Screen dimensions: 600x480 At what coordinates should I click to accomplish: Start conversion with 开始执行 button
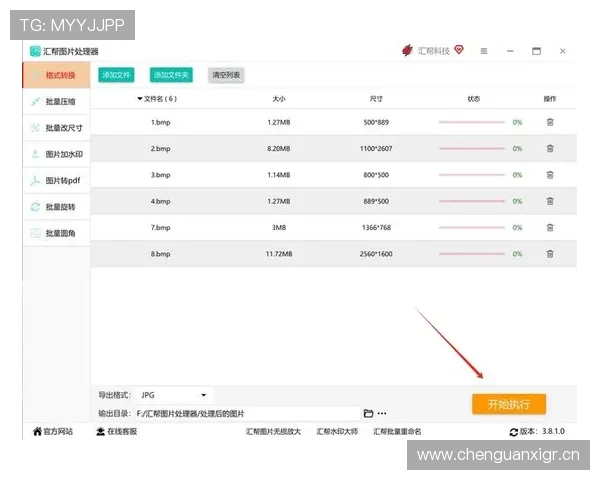[x=509, y=404]
